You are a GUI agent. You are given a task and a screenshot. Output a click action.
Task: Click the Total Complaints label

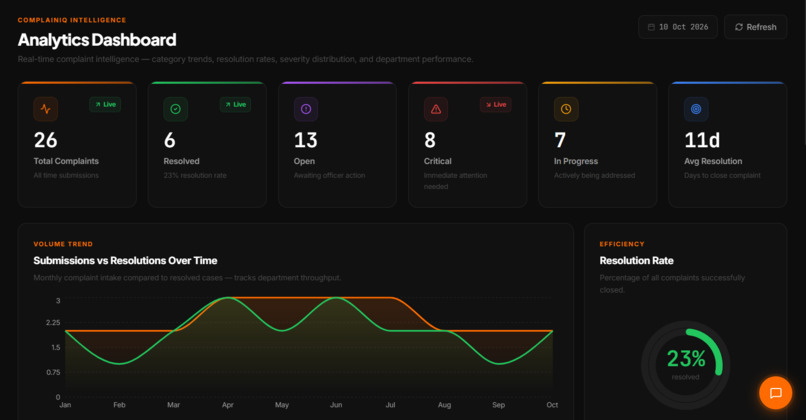click(66, 161)
